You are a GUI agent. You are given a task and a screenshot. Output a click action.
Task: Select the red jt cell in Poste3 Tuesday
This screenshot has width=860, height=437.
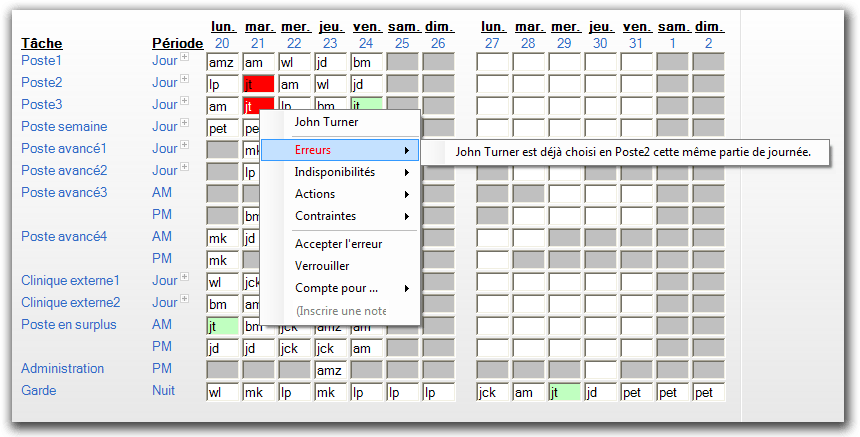point(258,104)
